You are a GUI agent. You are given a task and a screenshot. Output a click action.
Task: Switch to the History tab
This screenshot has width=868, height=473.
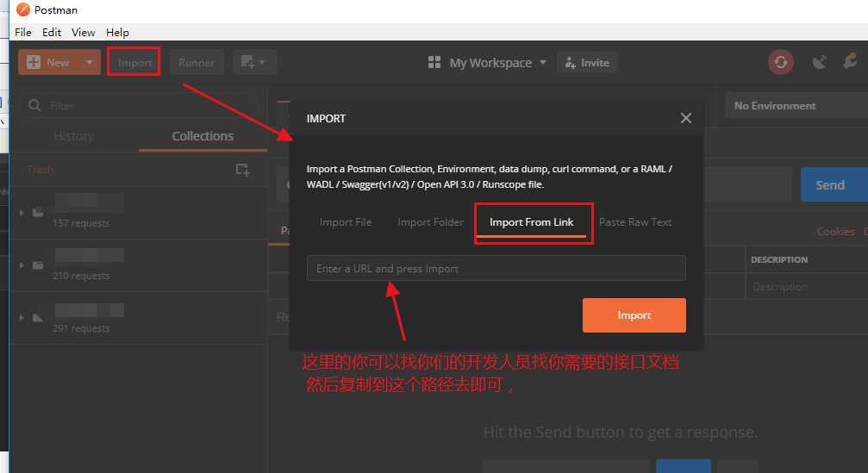(x=73, y=136)
